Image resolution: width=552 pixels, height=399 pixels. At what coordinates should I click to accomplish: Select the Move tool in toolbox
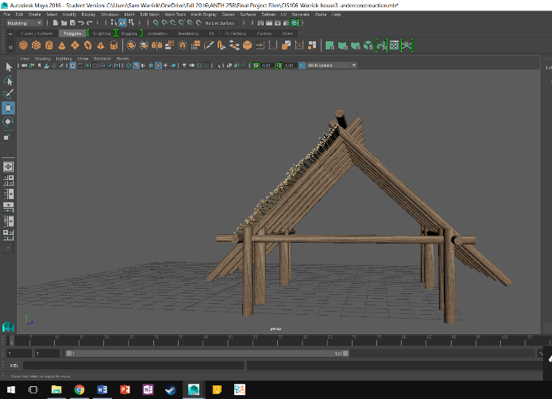(8, 108)
